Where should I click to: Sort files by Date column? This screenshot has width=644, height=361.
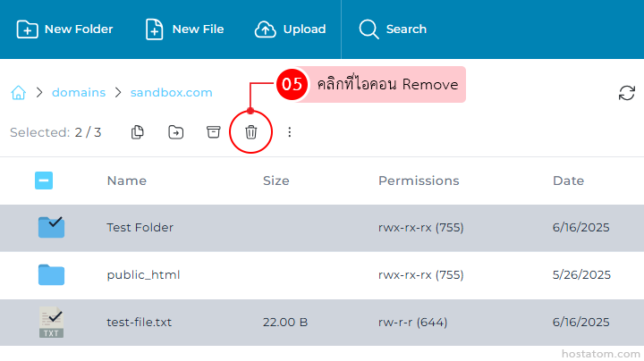pos(568,180)
